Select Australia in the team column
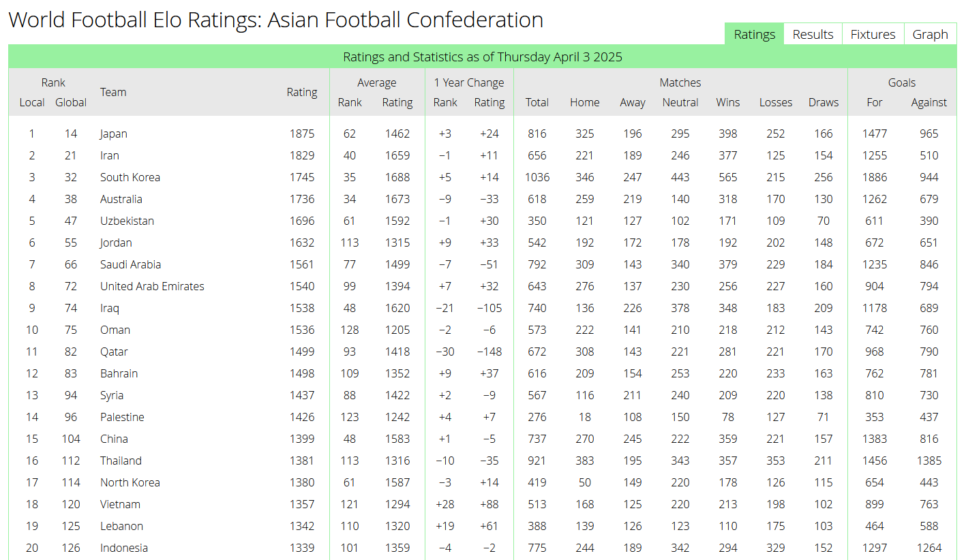The height and width of the screenshot is (560, 966). [121, 199]
